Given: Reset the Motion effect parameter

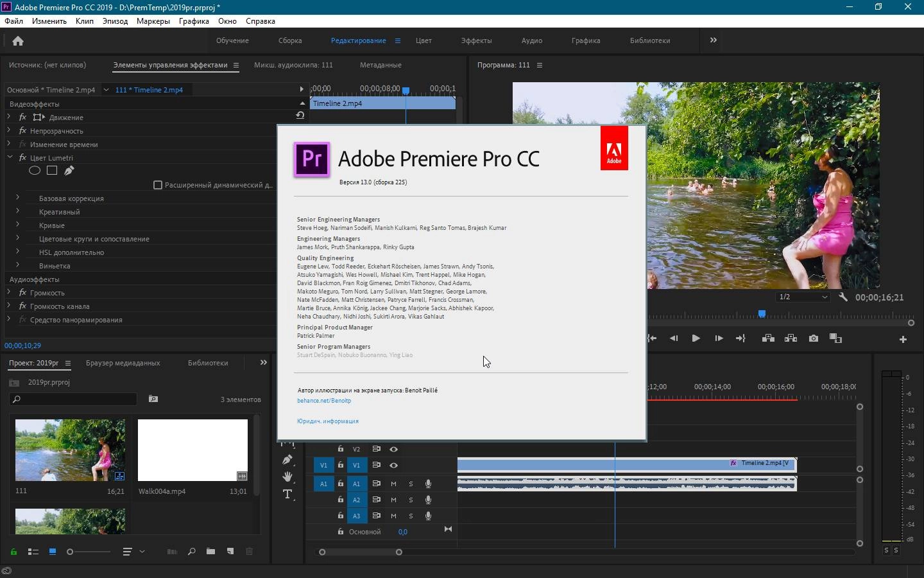Looking at the screenshot, I should click(x=300, y=116).
